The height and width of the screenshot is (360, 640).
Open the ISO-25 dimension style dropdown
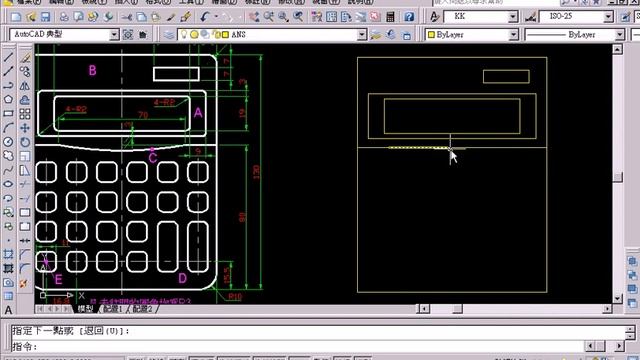click(x=608, y=17)
